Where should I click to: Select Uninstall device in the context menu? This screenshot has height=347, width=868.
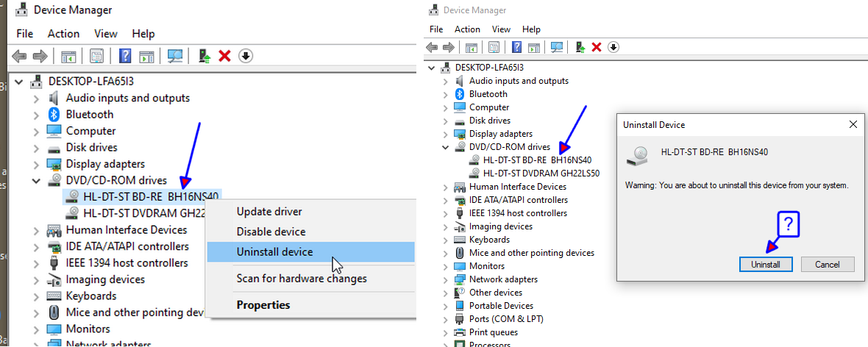pos(274,252)
